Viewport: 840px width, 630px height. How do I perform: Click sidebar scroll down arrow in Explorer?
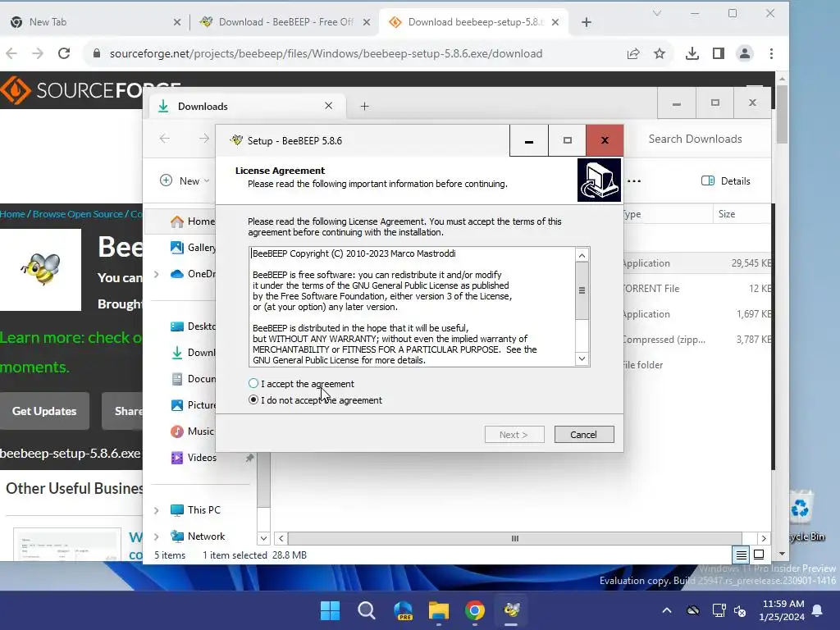pos(263,538)
